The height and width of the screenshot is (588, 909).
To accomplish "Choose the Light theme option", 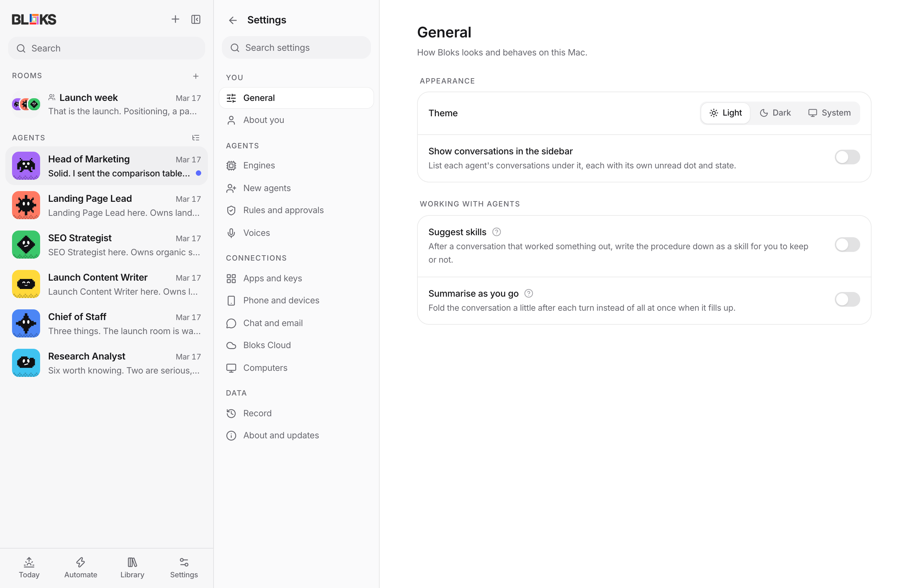I will pos(725,113).
